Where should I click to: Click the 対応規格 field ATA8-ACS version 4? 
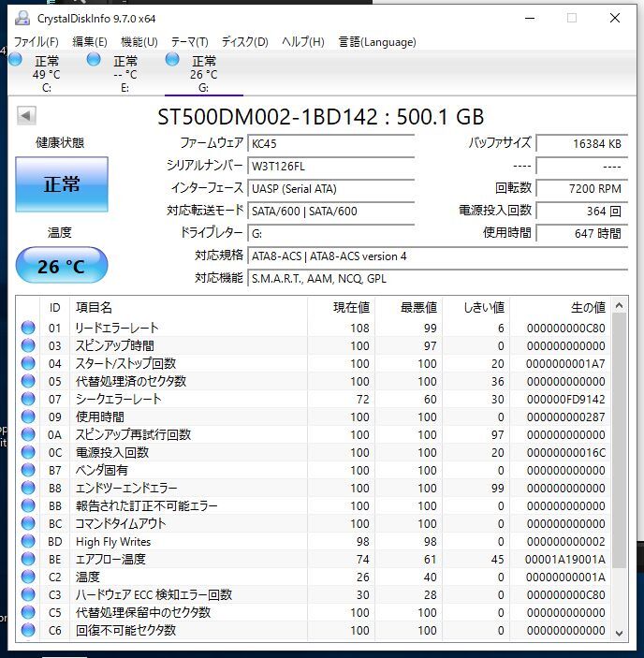coord(438,256)
